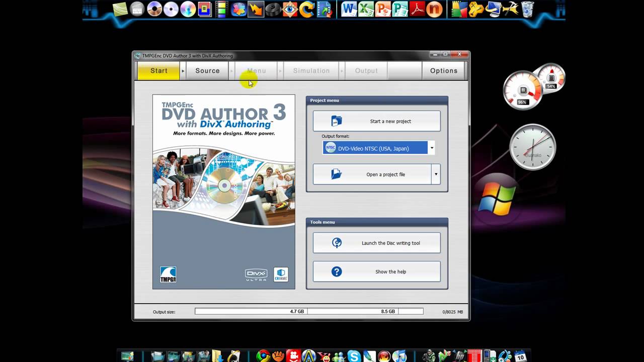Launch Publisher from the top dock
644x362 pixels.
click(x=400, y=9)
